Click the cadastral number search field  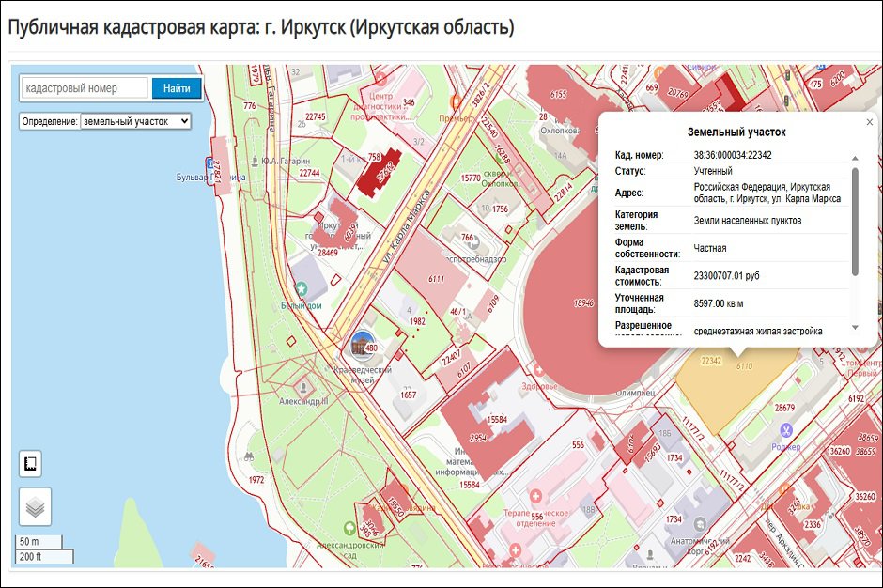85,88
